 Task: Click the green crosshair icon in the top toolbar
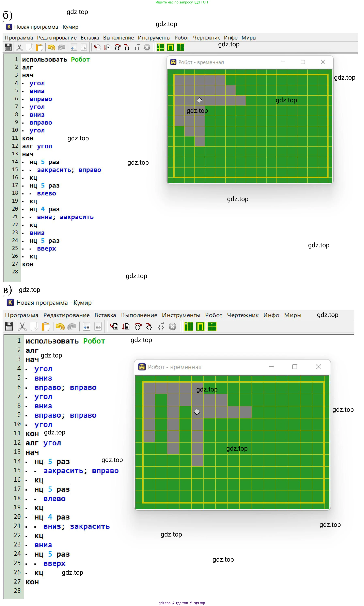(180, 47)
